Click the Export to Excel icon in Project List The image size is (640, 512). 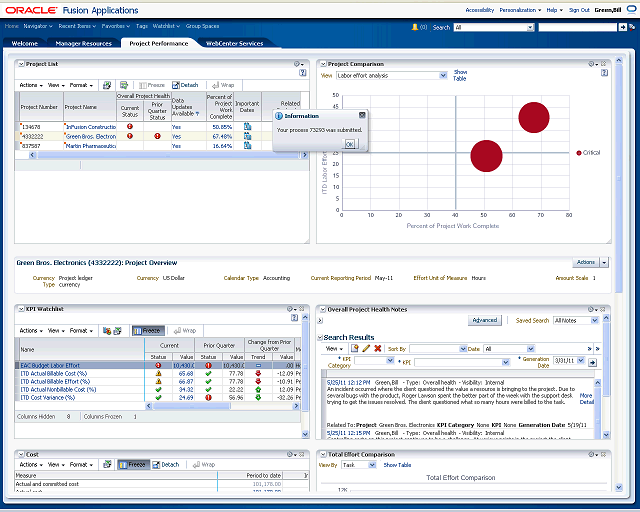pos(123,85)
